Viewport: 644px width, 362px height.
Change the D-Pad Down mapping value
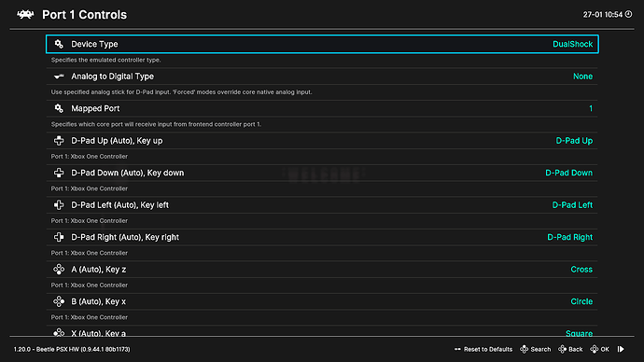coord(568,173)
